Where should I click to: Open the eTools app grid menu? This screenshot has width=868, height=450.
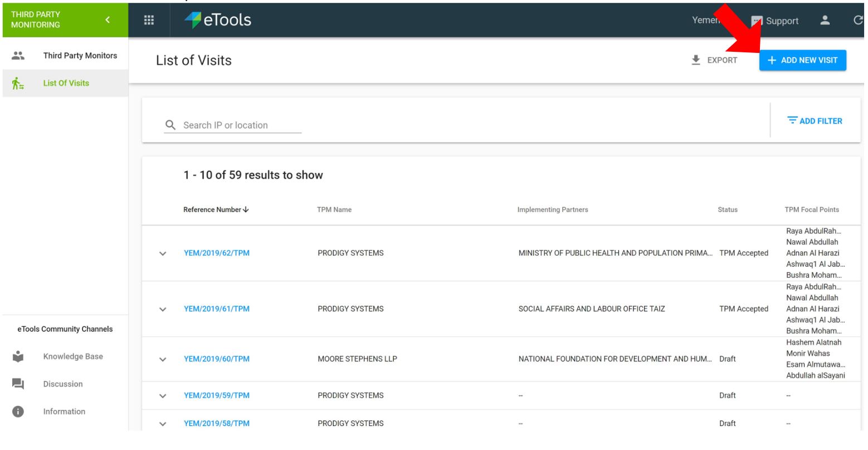[x=148, y=20]
